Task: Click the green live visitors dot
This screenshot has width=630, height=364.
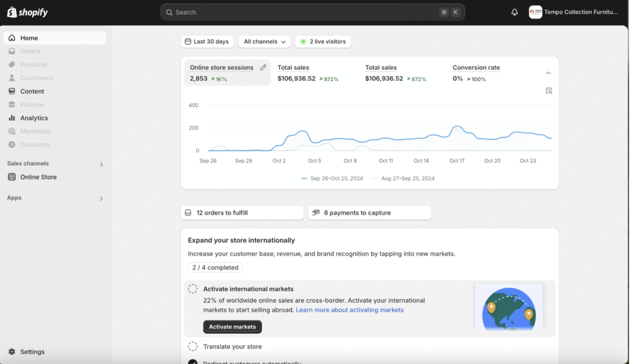Action: click(x=303, y=41)
